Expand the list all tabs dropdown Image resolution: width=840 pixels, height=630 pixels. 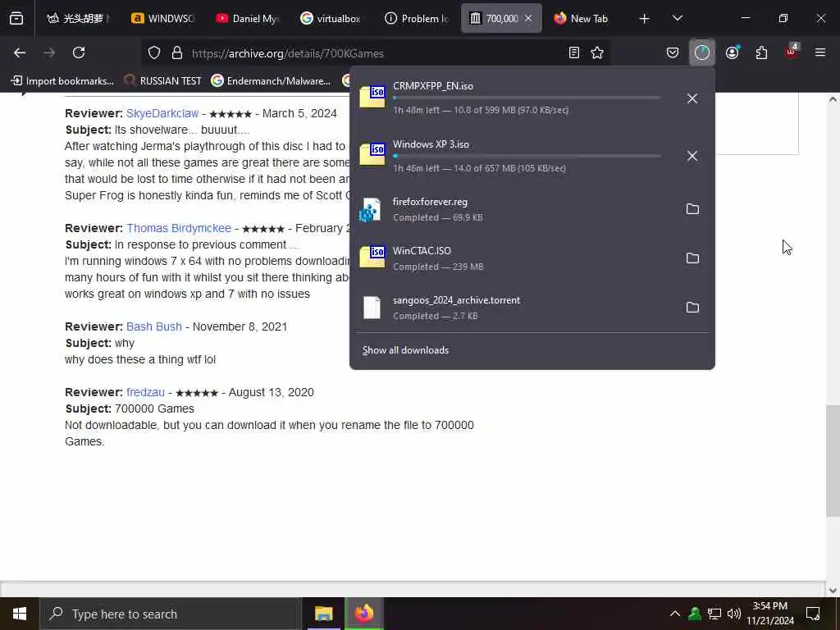click(x=677, y=19)
